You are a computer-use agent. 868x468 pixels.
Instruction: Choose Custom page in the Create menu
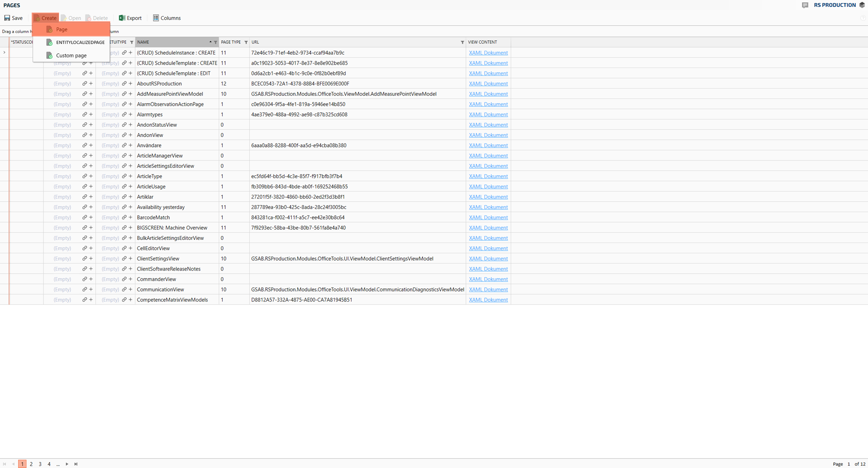[71, 56]
